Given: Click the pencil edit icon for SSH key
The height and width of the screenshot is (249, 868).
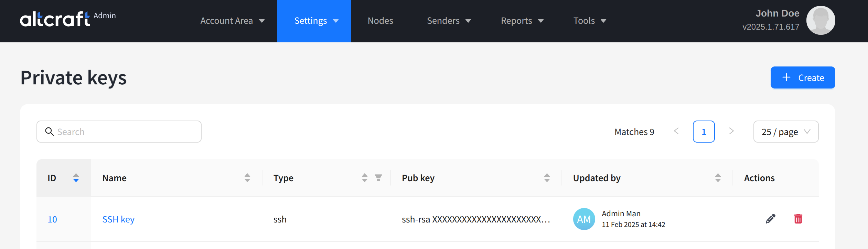Looking at the screenshot, I should 770,219.
